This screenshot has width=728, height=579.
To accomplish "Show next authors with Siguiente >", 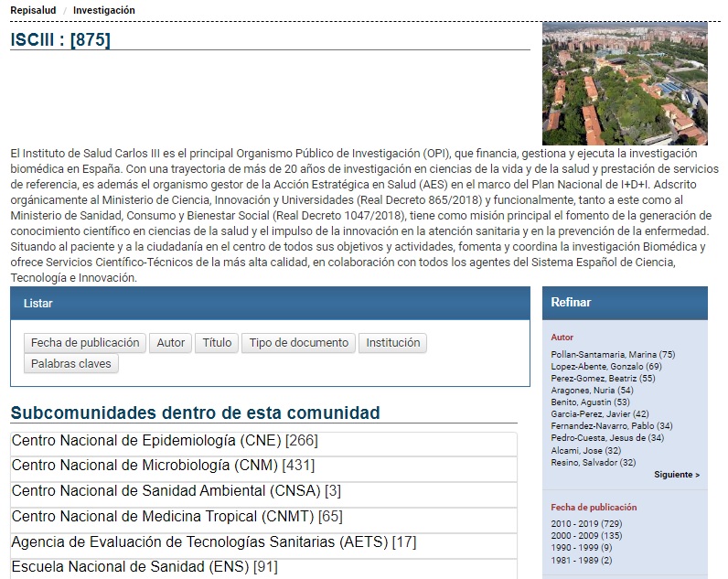I will point(676,475).
